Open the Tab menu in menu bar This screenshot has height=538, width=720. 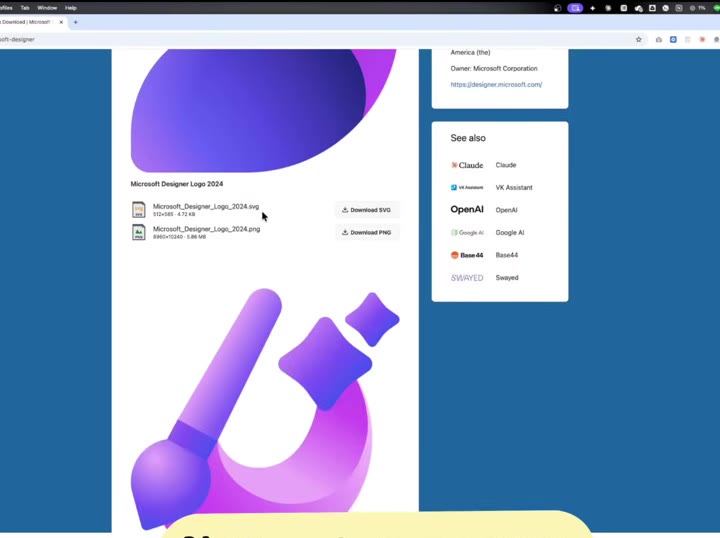pyautogui.click(x=25, y=8)
